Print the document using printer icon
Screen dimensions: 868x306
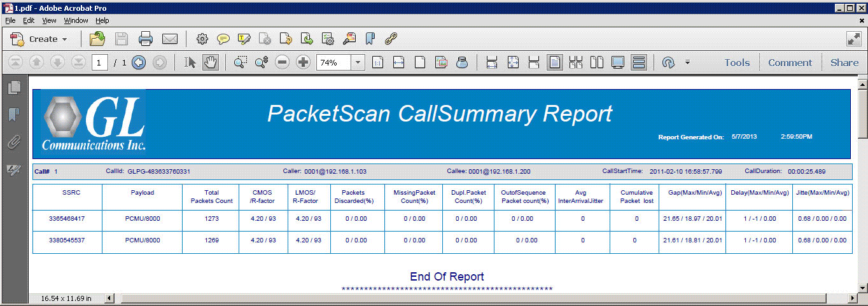[146, 39]
